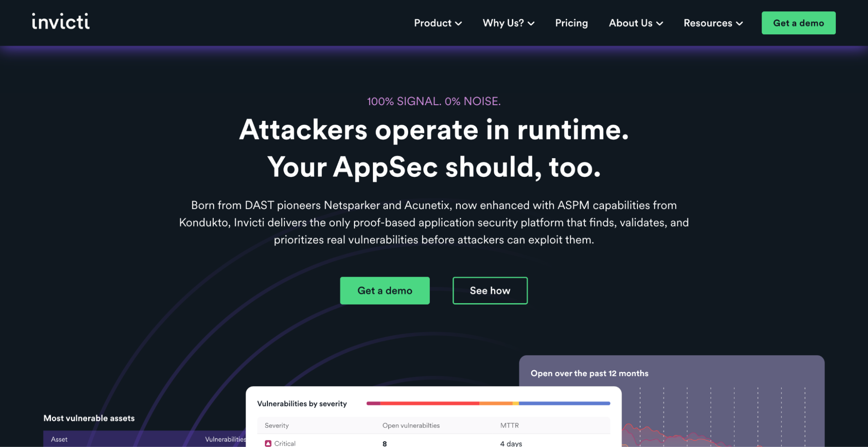Image resolution: width=868 pixels, height=447 pixels.
Task: Click Get a demo in the header
Action: pyautogui.click(x=798, y=23)
